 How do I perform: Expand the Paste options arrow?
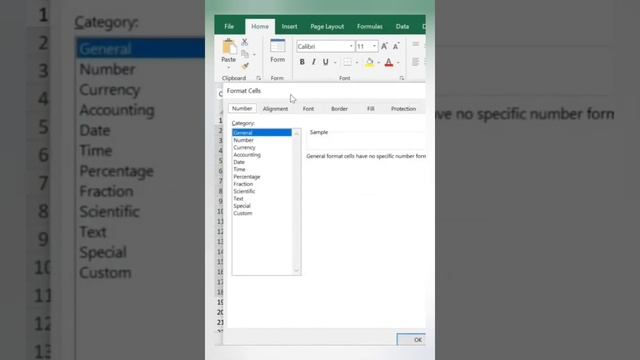tap(229, 67)
